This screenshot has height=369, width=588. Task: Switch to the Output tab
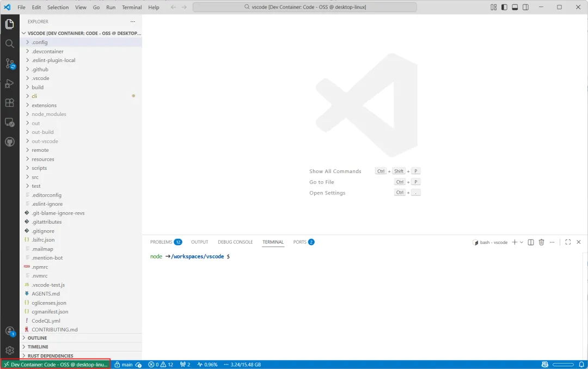[199, 242]
